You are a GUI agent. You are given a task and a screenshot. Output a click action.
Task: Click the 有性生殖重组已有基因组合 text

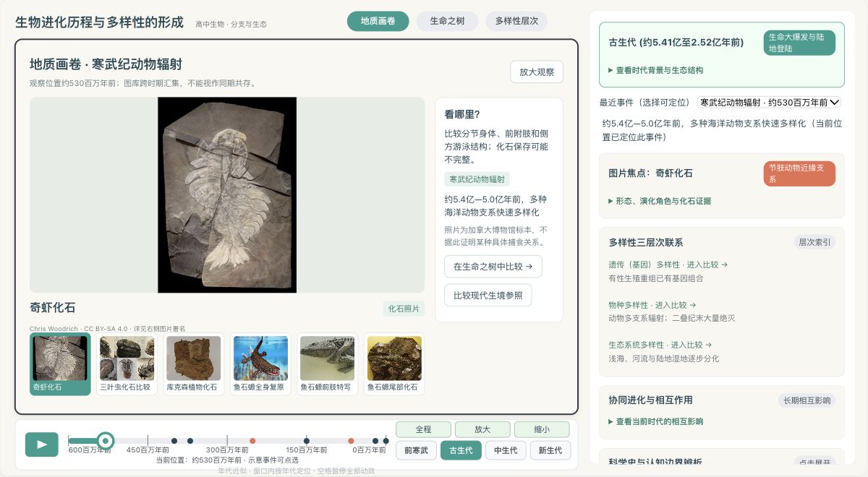[656, 278]
